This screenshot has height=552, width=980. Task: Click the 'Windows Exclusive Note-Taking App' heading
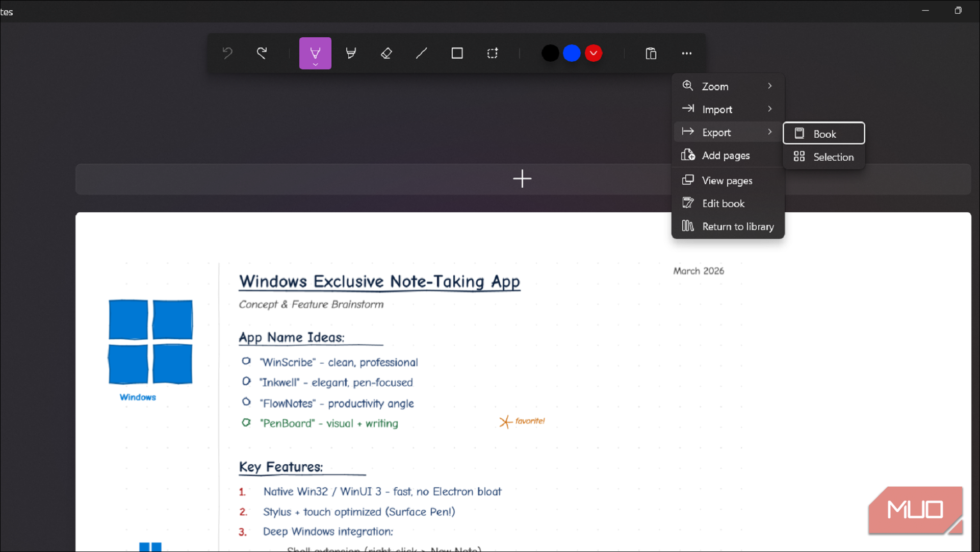(379, 282)
